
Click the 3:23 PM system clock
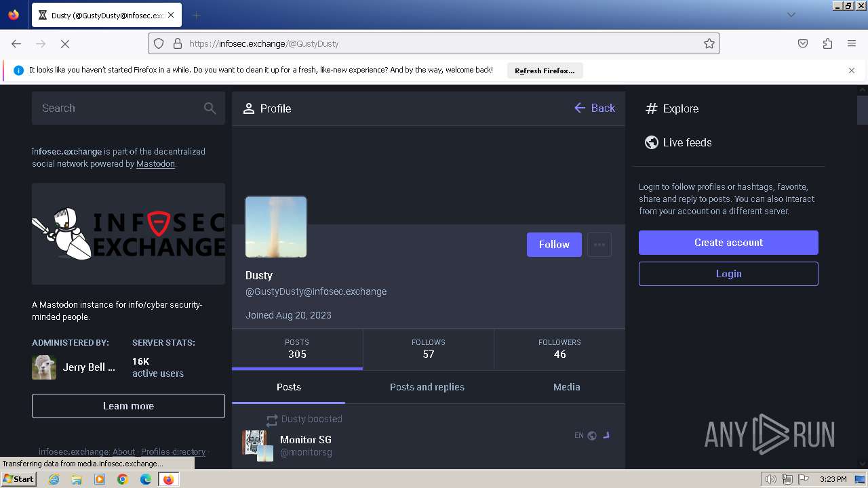click(833, 479)
